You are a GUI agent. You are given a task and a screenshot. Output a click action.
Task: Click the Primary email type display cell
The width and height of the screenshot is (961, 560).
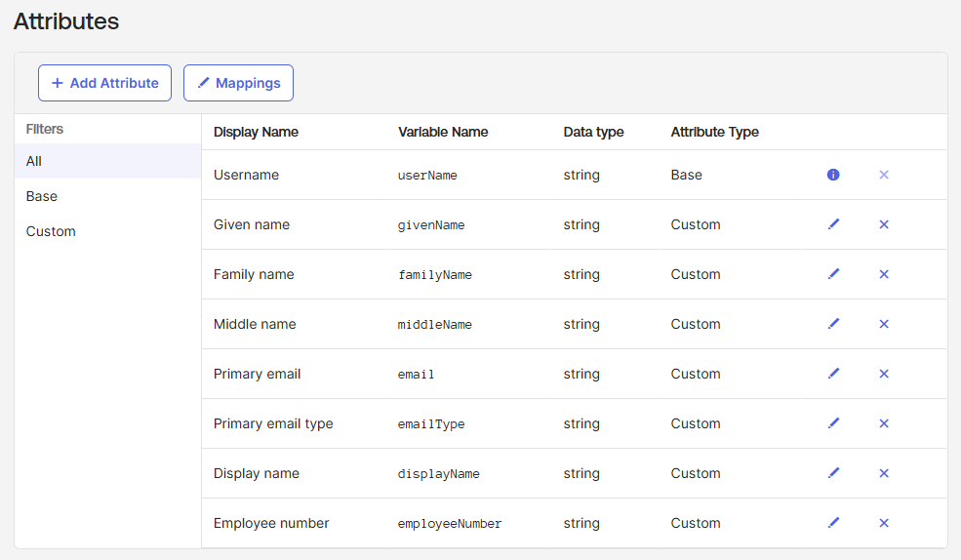(x=273, y=423)
